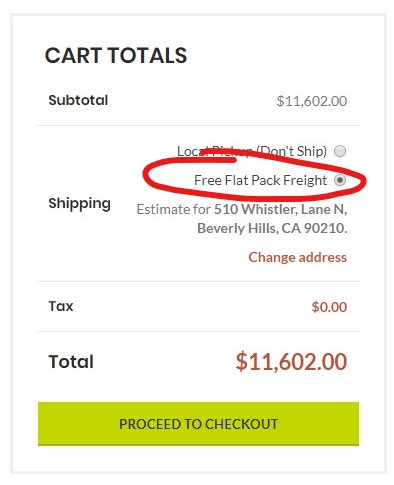The width and height of the screenshot is (394, 485).
Task: Click the "Free Flat Pack Freight" label text
Action: [x=260, y=180]
